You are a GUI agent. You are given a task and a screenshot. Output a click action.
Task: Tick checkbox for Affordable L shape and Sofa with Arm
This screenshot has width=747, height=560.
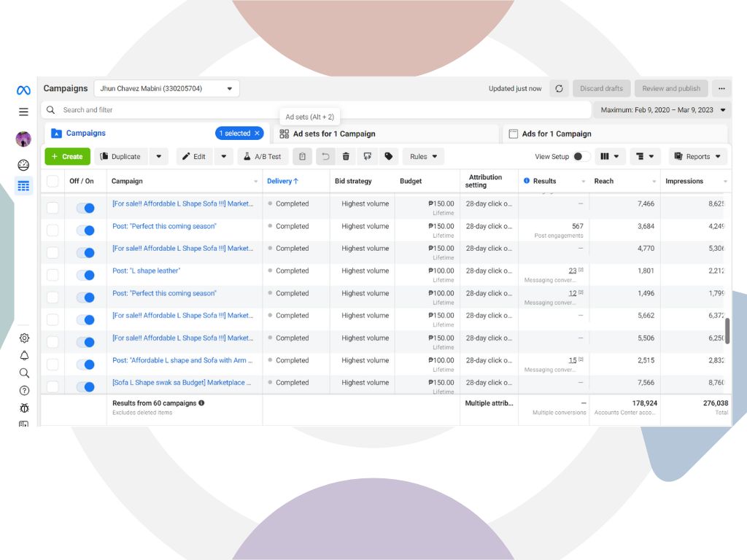(x=53, y=365)
